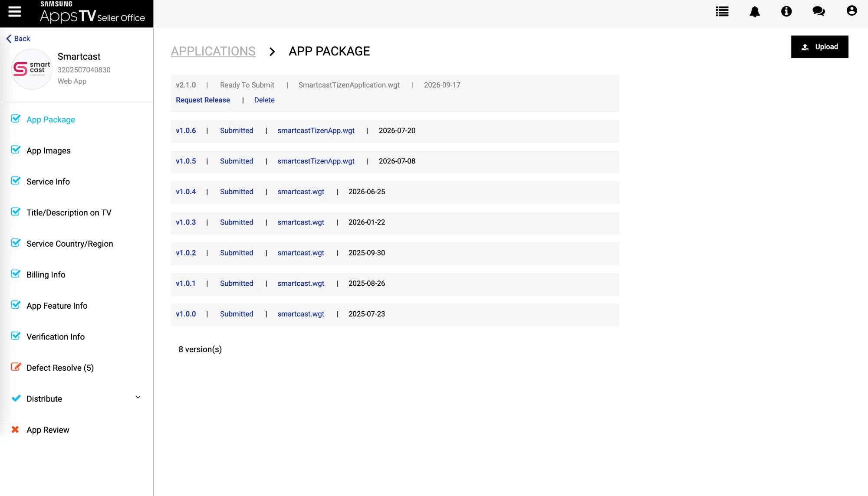Click the App Feature Info checkmark icon

(x=16, y=305)
